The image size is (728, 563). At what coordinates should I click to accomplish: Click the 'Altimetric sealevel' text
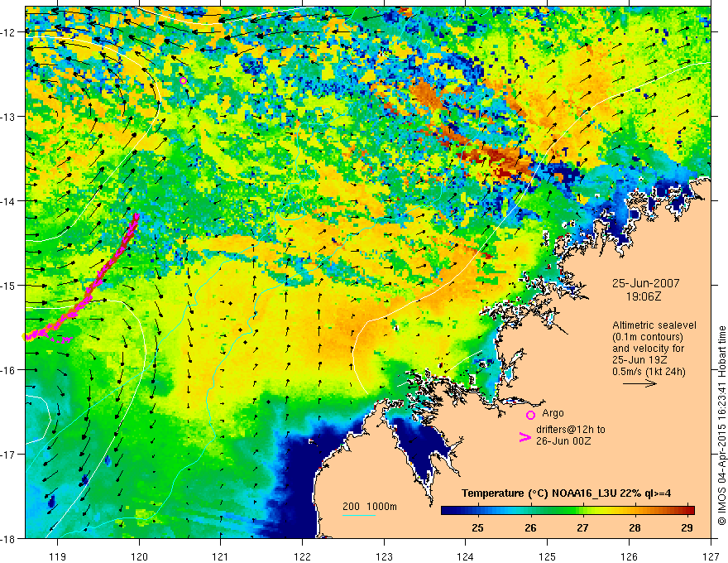pyautogui.click(x=654, y=325)
